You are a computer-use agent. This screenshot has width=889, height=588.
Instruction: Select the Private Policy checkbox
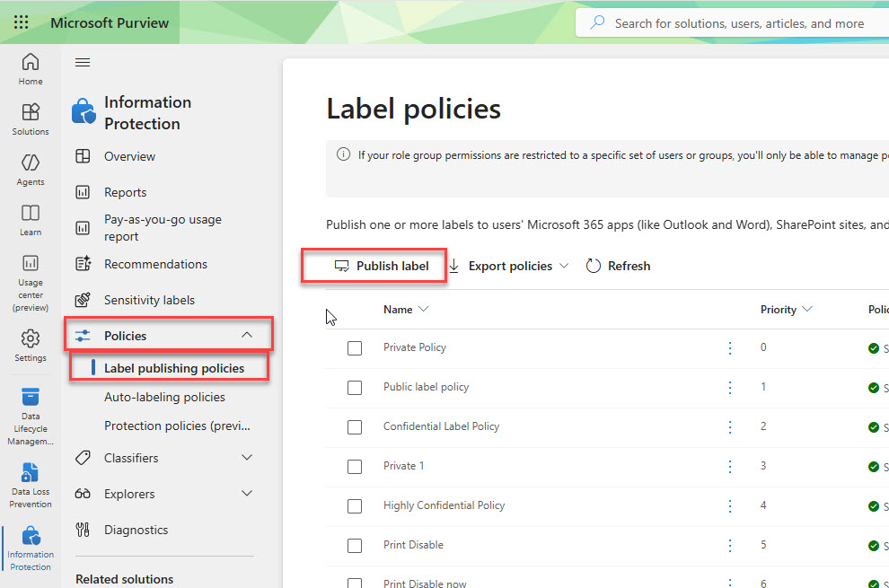(355, 348)
